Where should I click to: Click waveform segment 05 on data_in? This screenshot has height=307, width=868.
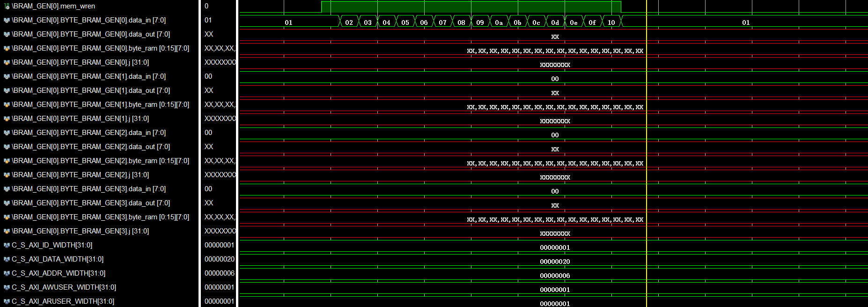(405, 22)
